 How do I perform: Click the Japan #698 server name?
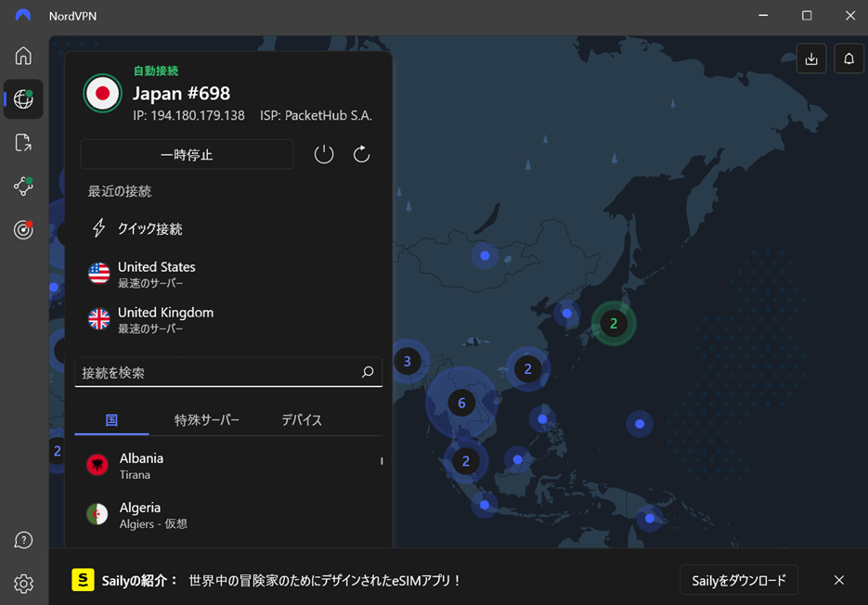(x=182, y=93)
